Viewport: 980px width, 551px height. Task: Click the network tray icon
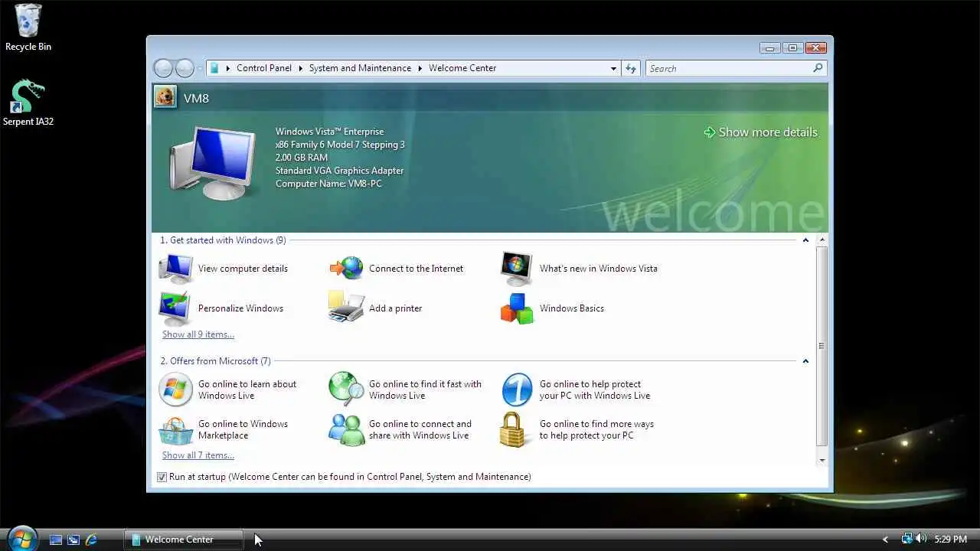[x=906, y=539]
